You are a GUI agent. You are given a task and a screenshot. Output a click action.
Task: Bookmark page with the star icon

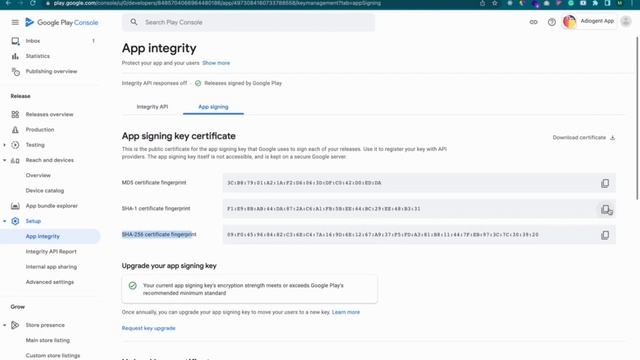[x=495, y=3]
